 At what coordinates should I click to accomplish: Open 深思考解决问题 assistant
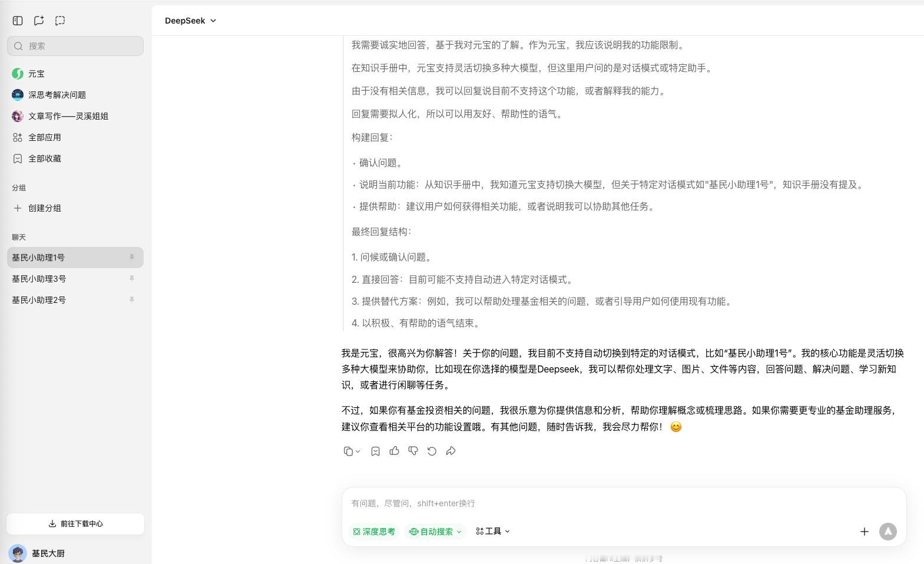click(75, 95)
